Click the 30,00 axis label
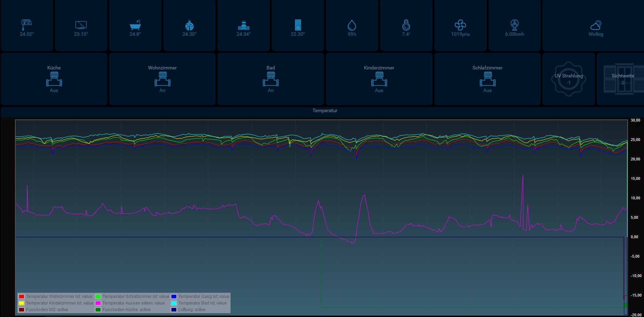Image resolution: width=644 pixels, height=317 pixels. tap(635, 120)
